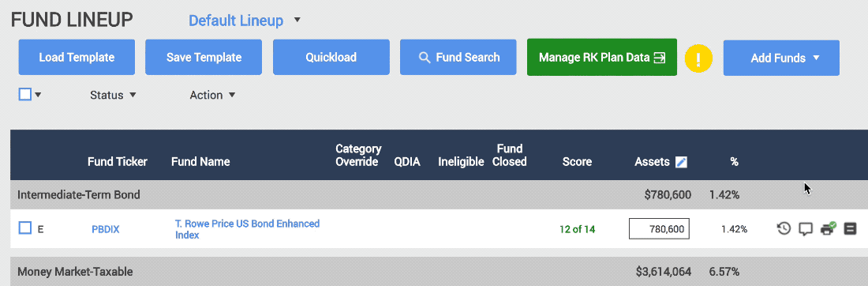Toggle the select-all checkbox above the table
This screenshot has width=868, height=286.
pos(25,94)
